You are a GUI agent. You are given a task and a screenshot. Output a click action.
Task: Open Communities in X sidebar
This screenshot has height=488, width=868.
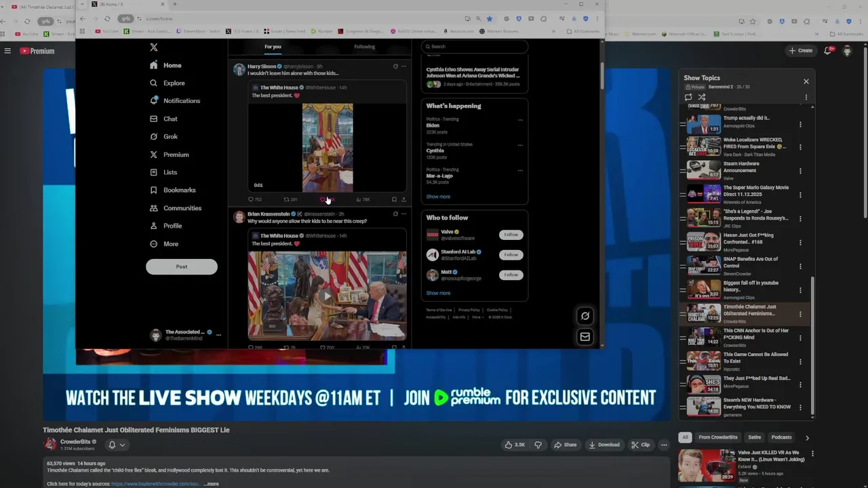[x=176, y=208]
